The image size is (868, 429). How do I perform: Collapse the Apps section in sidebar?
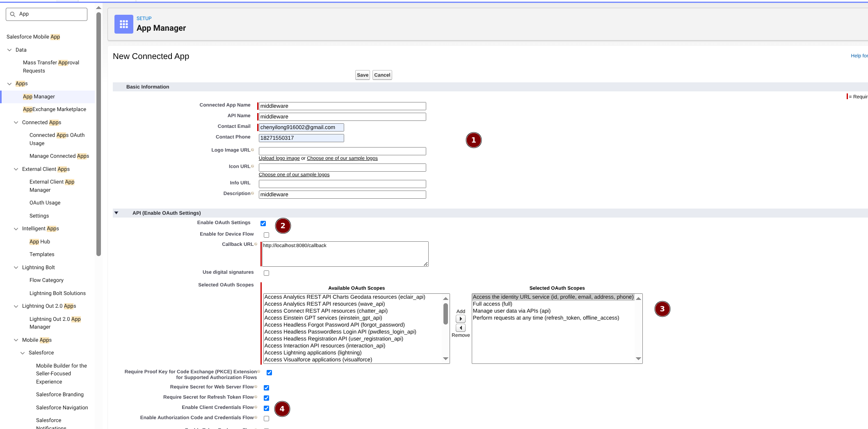pos(9,84)
